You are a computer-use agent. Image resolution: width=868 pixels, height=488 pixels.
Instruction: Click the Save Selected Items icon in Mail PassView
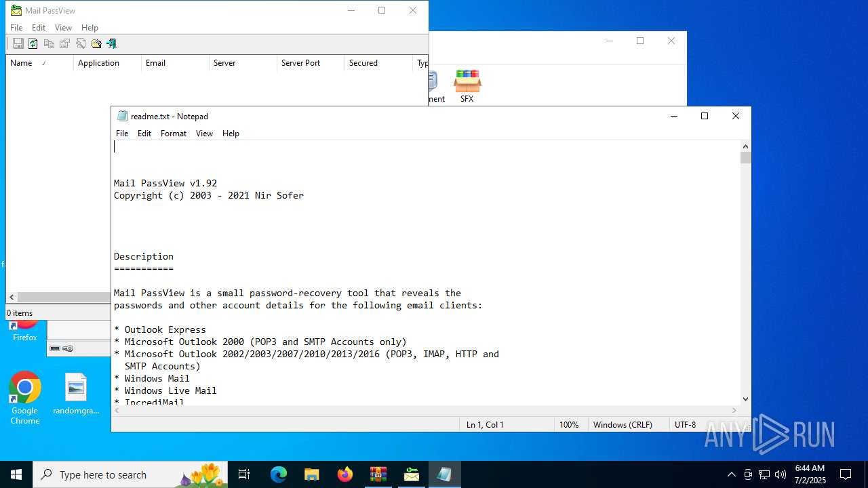(18, 43)
